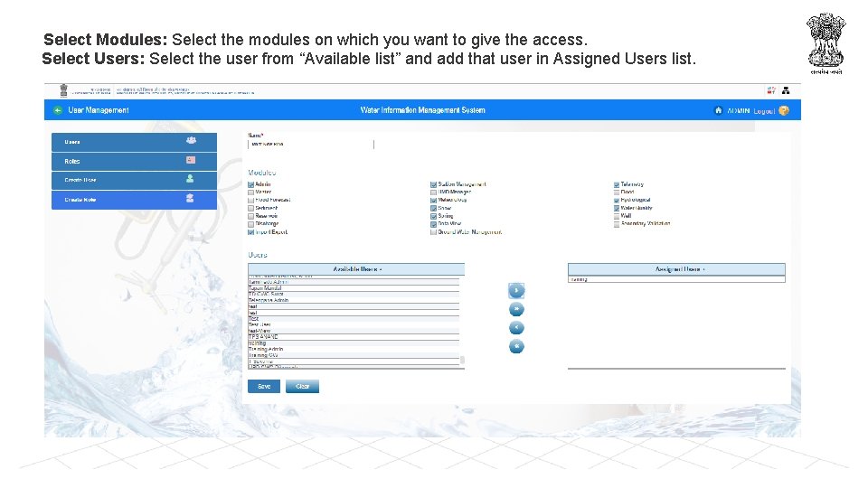Enable the Well module checkbox
Image resolution: width=868 pixels, height=488 pixels.
click(616, 216)
